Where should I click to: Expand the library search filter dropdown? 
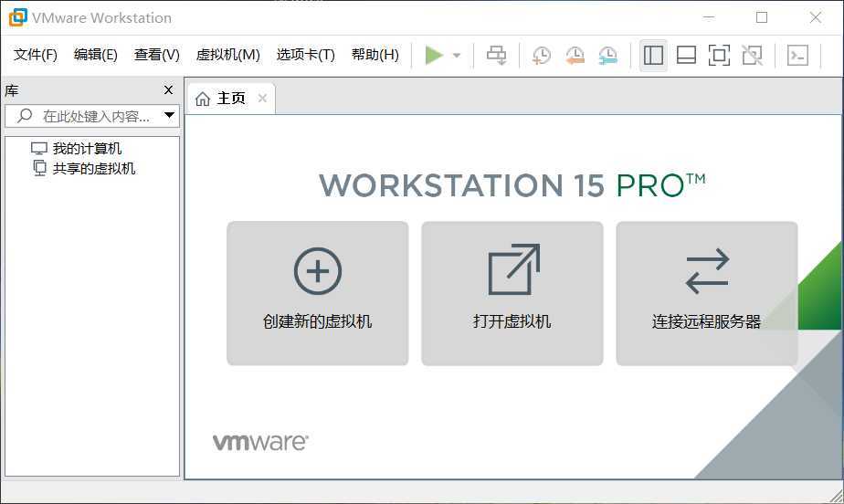[x=169, y=115]
